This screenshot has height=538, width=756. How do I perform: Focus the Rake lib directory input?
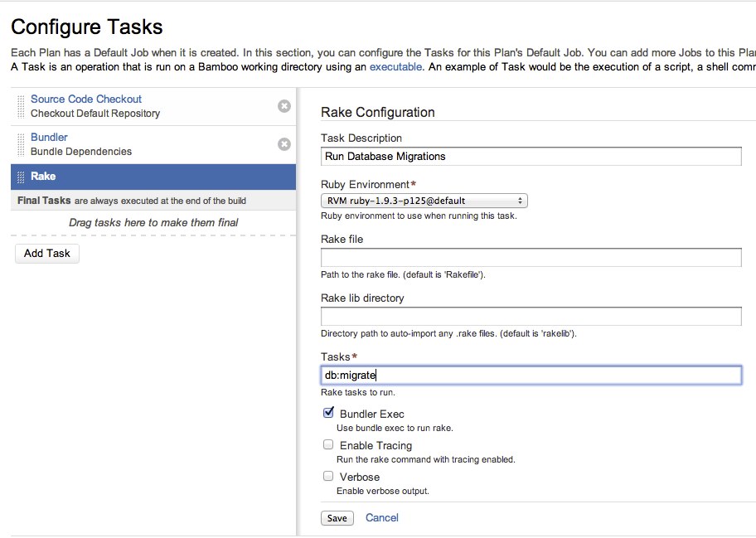531,316
